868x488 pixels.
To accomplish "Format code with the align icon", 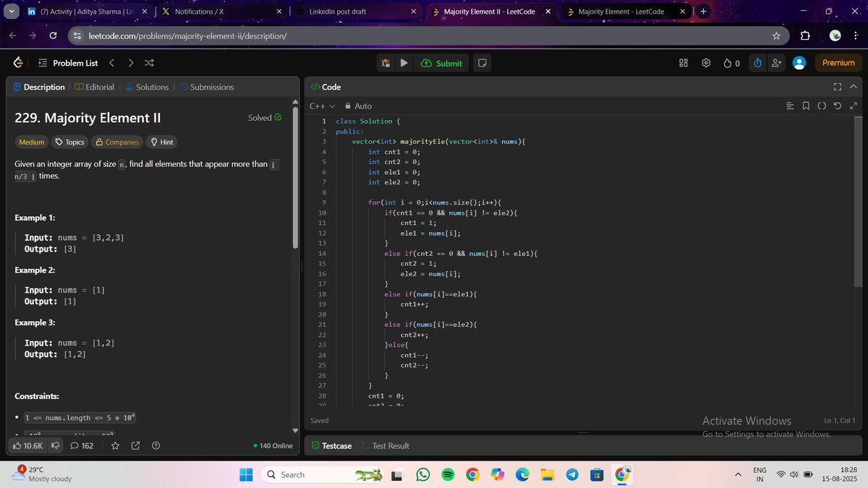I will pos(790,106).
